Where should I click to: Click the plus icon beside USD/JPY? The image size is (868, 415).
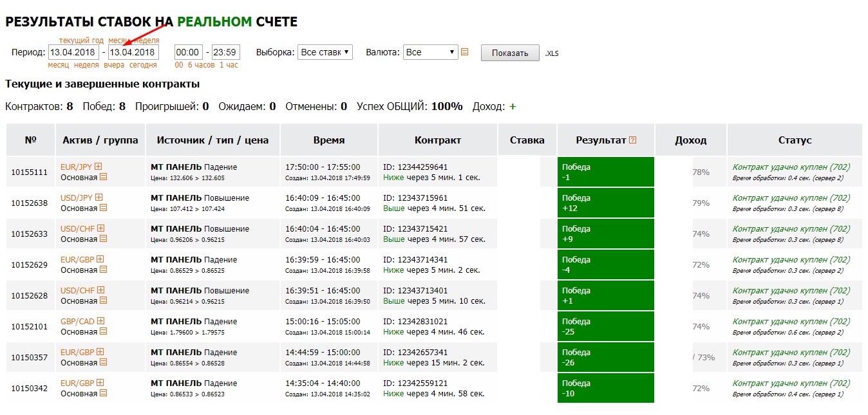(x=100, y=198)
